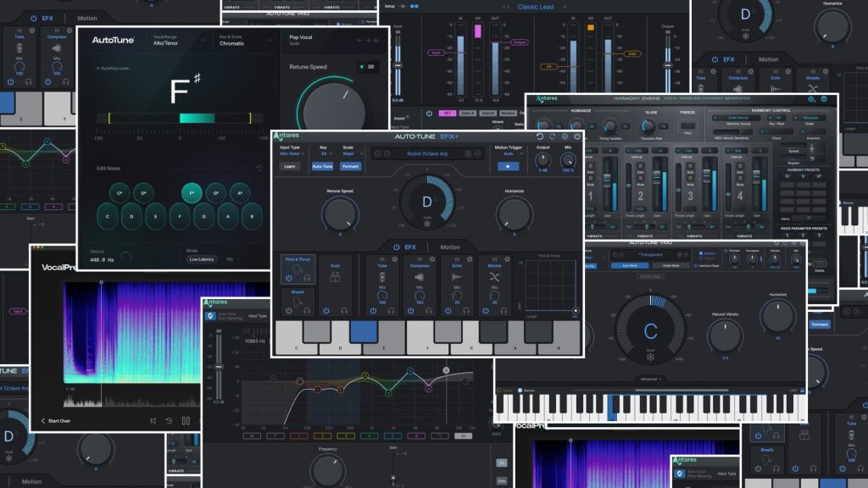Toggle Tube effect power in central EFX+ window
This screenshot has height=488, width=868.
373,311
